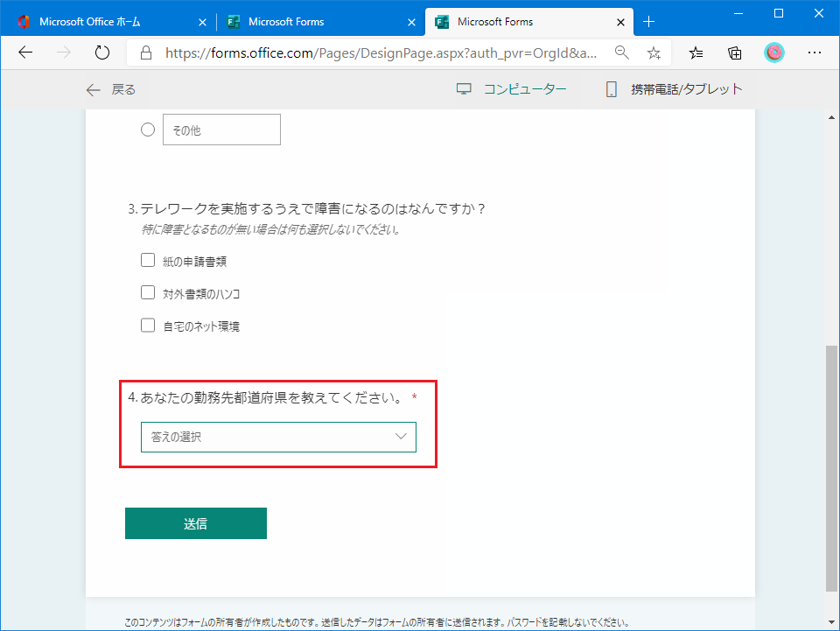Click the 送信 submit button
The width and height of the screenshot is (840, 631).
(x=195, y=523)
